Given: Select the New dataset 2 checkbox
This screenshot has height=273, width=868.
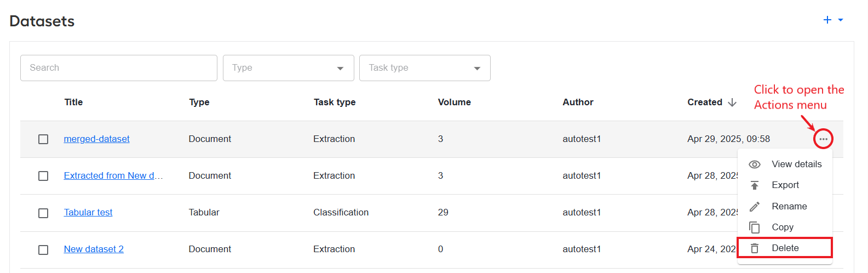Looking at the screenshot, I should (43, 249).
